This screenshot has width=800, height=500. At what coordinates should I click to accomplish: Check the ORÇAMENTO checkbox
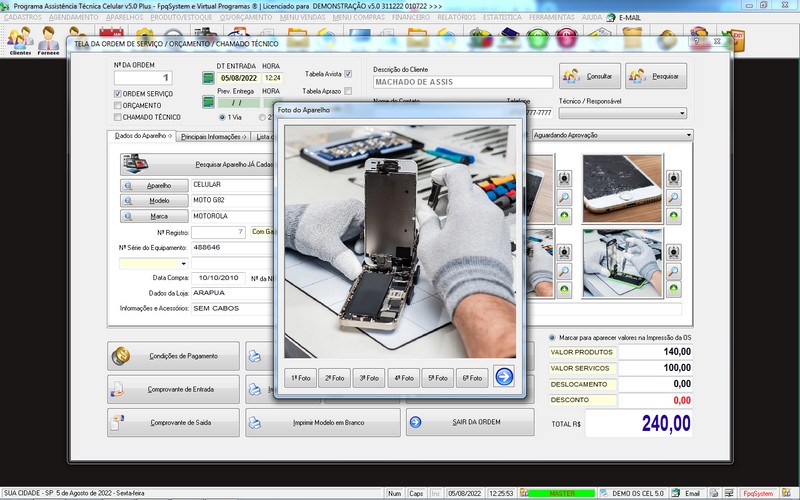[x=117, y=105]
